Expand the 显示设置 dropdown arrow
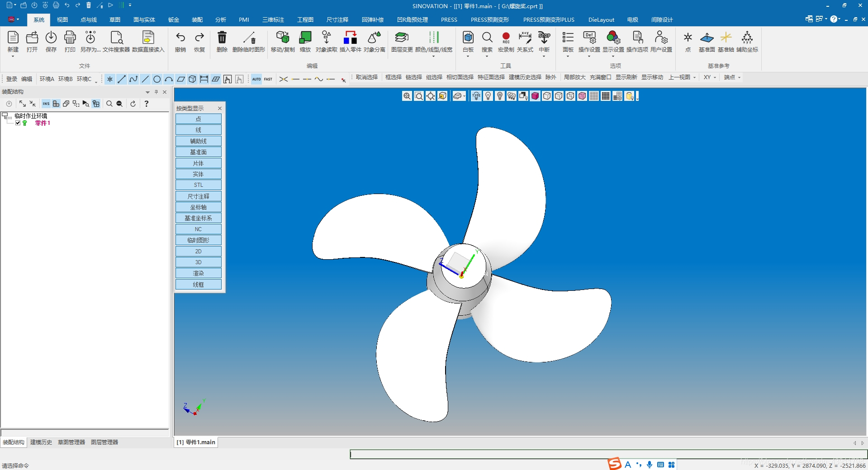This screenshot has height=470, width=868. pyautogui.click(x=613, y=57)
